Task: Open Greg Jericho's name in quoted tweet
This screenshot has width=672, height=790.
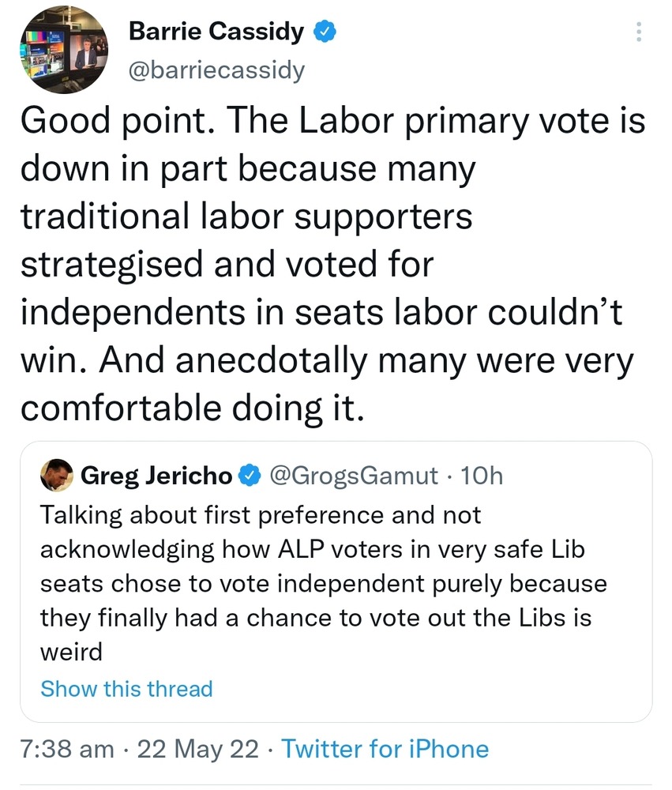Action: coord(156,475)
